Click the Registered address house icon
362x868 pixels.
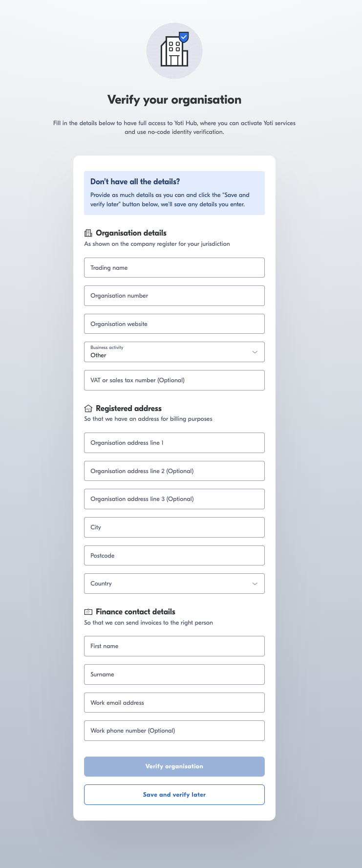click(x=88, y=409)
